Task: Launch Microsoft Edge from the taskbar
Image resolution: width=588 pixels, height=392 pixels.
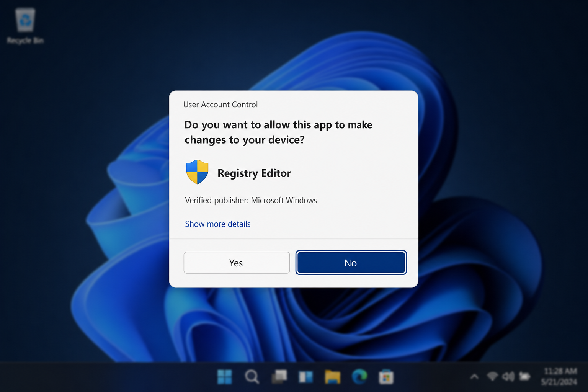Action: pos(359,377)
